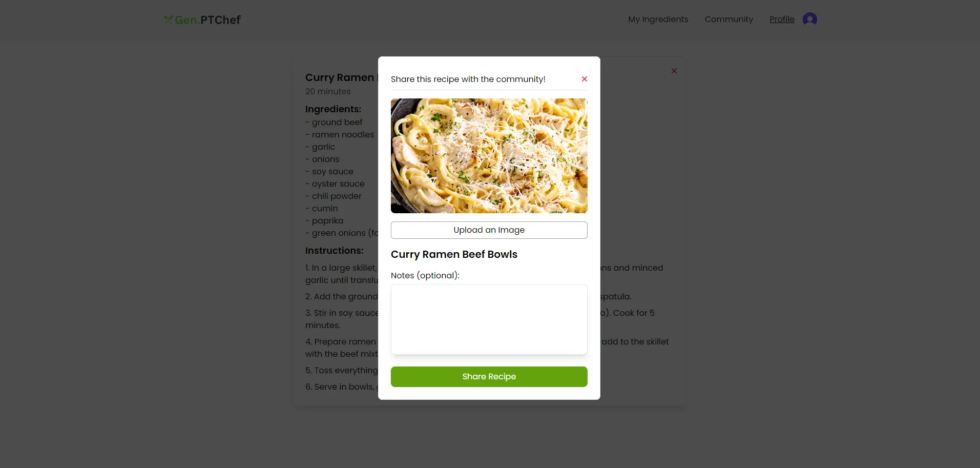Viewport: 980px width, 468px height.
Task: Click the pasta dish preview image
Action: click(x=489, y=156)
